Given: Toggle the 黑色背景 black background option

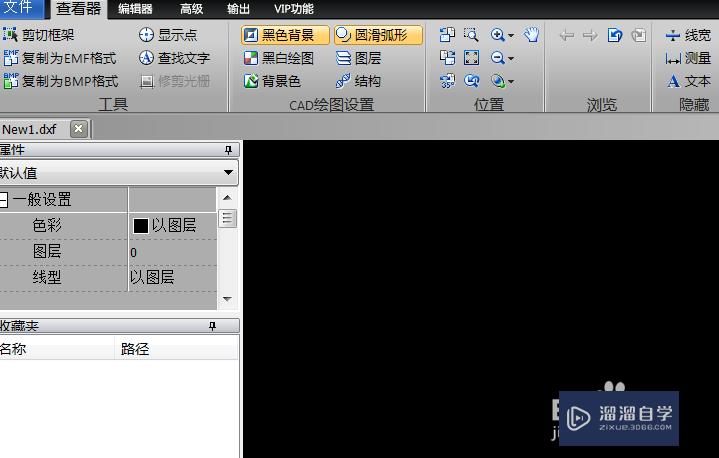Looking at the screenshot, I should click(285, 35).
